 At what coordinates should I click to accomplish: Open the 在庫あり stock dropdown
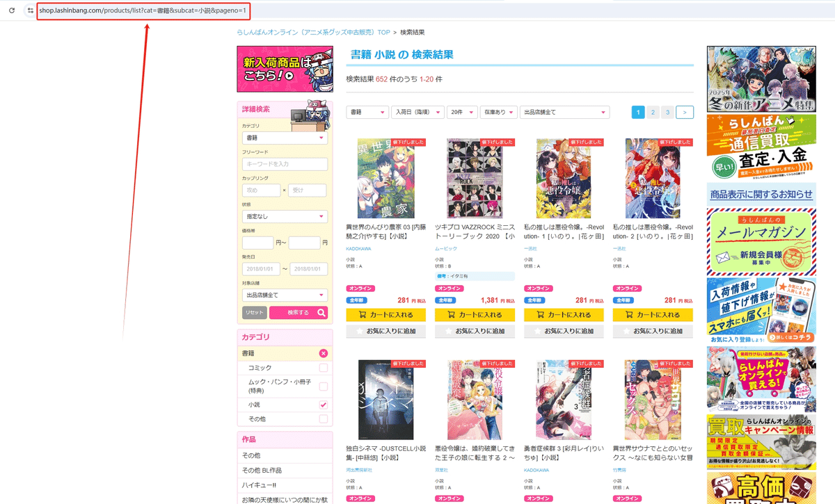tap(499, 112)
